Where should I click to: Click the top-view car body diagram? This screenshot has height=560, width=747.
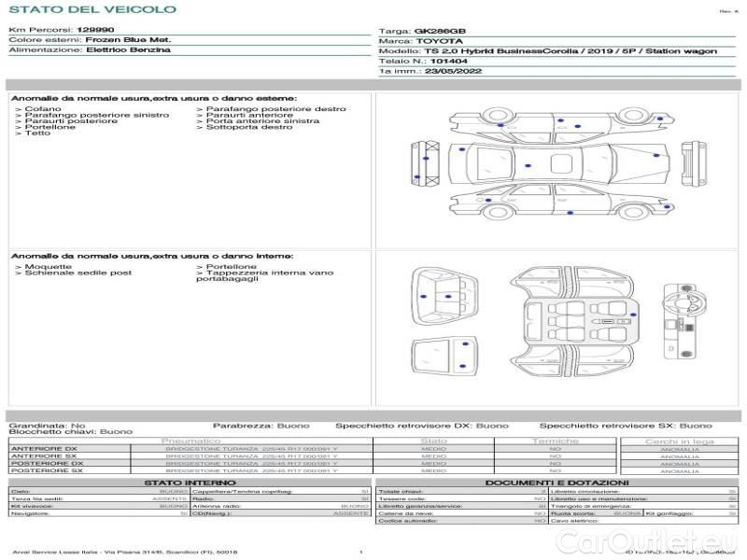pos(559,164)
